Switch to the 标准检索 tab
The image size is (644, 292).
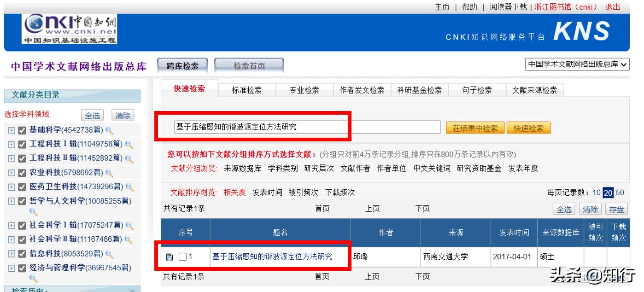[247, 90]
